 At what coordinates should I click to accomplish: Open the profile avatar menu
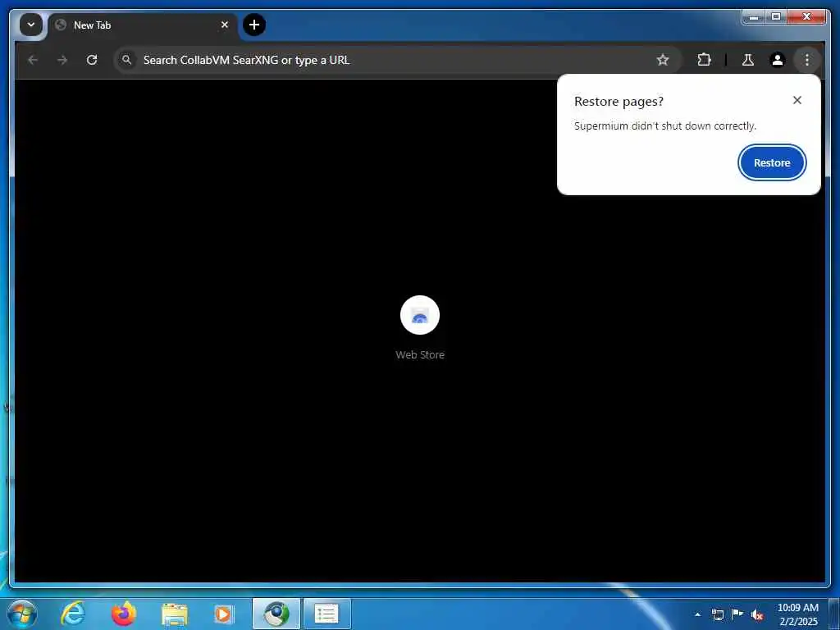[778, 60]
